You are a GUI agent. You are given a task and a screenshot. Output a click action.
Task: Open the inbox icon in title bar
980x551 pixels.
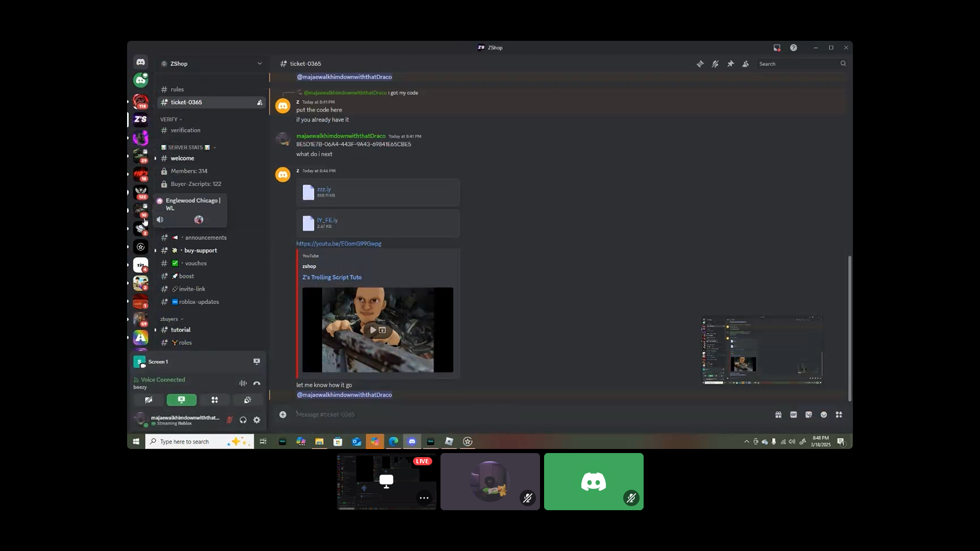[777, 47]
